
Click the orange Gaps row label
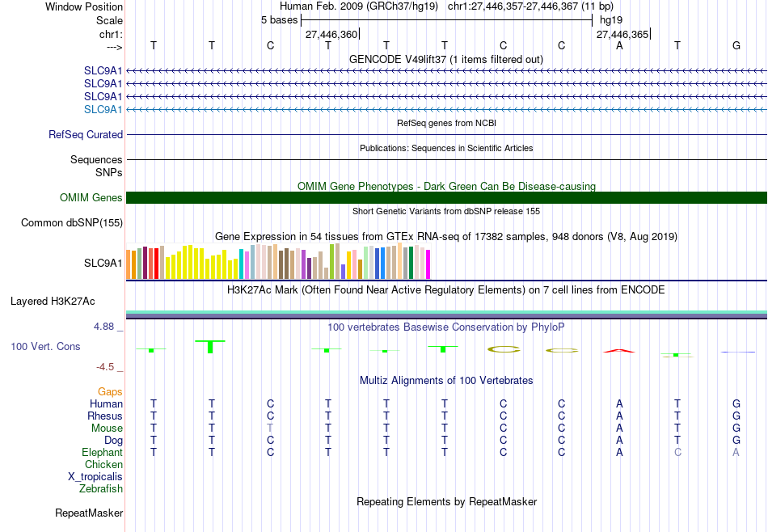click(110, 391)
